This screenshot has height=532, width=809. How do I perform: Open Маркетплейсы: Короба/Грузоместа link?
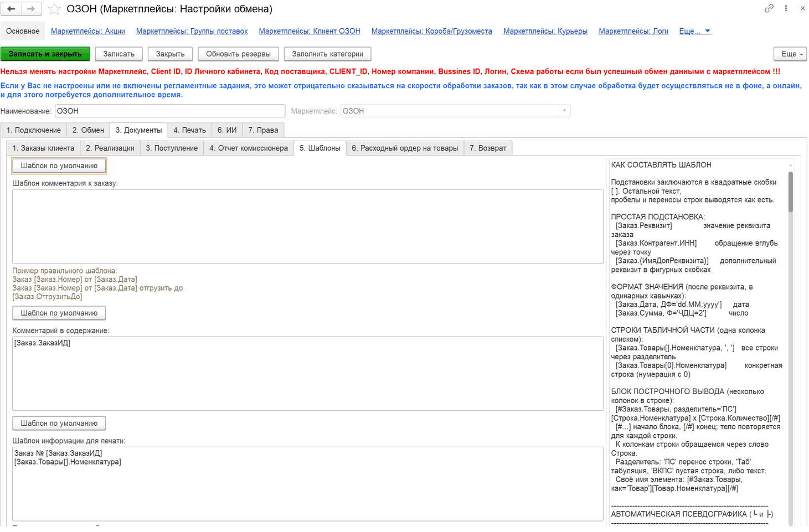(432, 31)
